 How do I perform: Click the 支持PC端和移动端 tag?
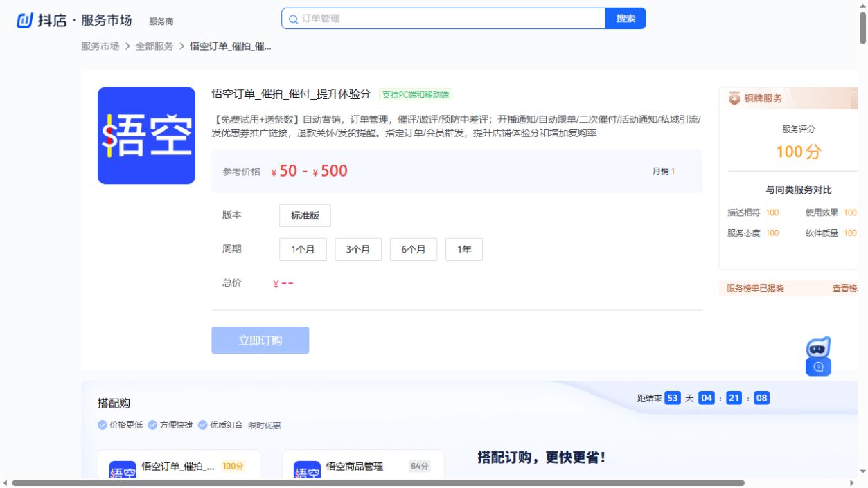click(416, 95)
